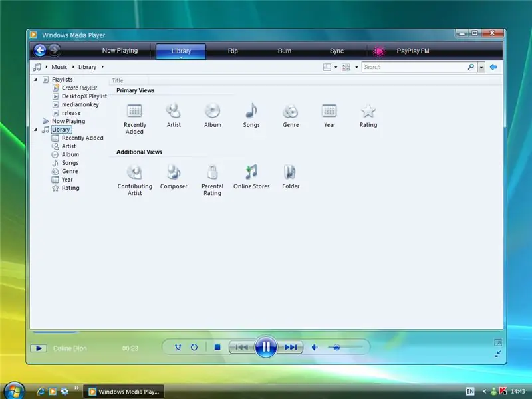Pause the current track
Screen dimensions: 532x399
point(265,347)
